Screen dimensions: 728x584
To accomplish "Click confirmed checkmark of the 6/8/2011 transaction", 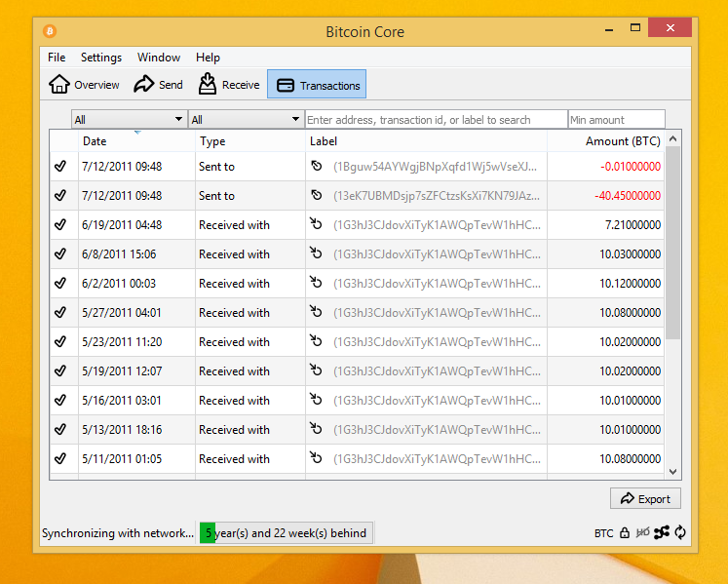I will click(x=60, y=253).
